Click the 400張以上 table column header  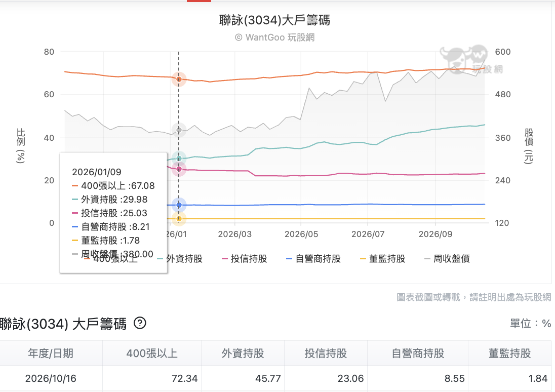click(x=152, y=353)
